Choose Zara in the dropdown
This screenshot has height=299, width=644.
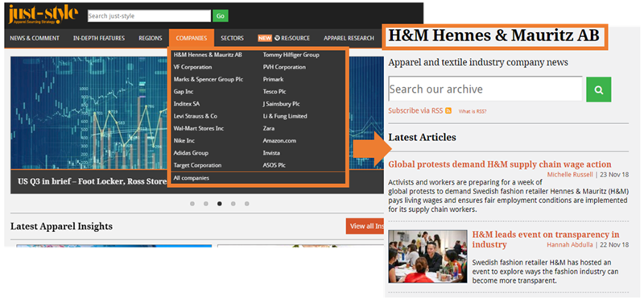[269, 128]
